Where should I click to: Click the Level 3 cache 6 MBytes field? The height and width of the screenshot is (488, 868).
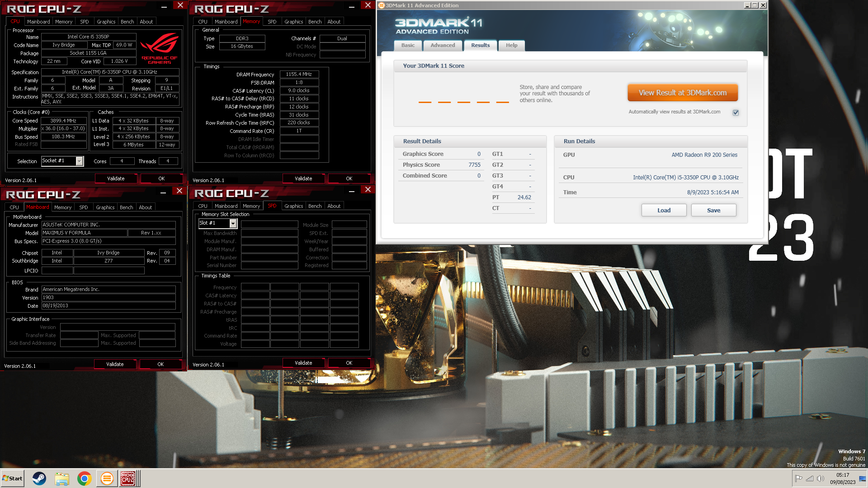pyautogui.click(x=133, y=145)
